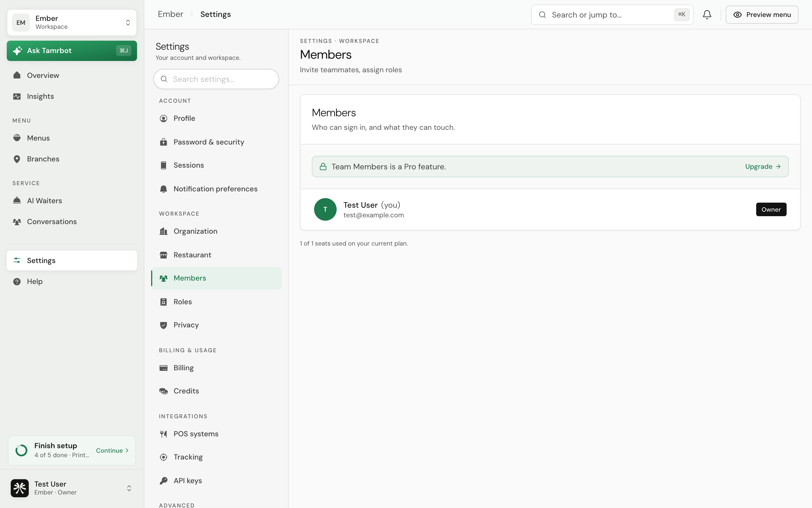Screen dimensions: 812x508
Task: Click the Conversations people icon
Action: point(17,222)
